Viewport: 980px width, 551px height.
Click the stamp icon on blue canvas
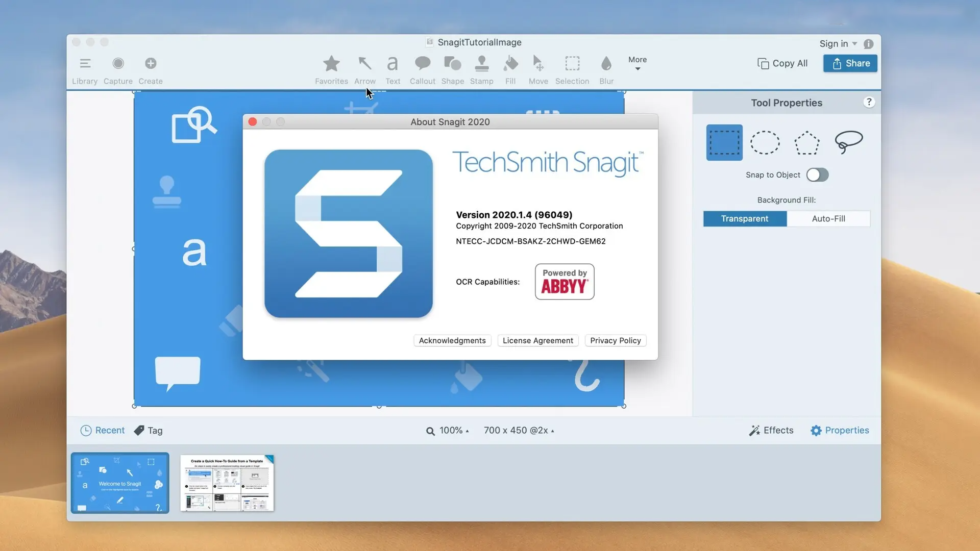pyautogui.click(x=166, y=192)
